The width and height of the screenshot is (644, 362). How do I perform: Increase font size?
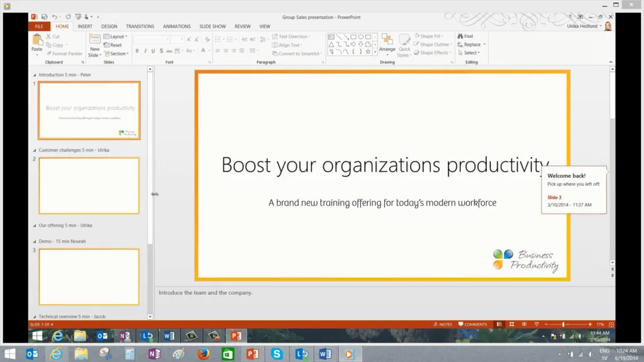pos(189,40)
